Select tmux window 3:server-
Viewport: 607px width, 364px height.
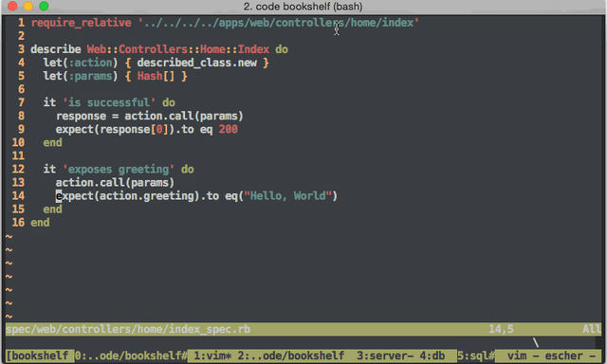[385, 355]
